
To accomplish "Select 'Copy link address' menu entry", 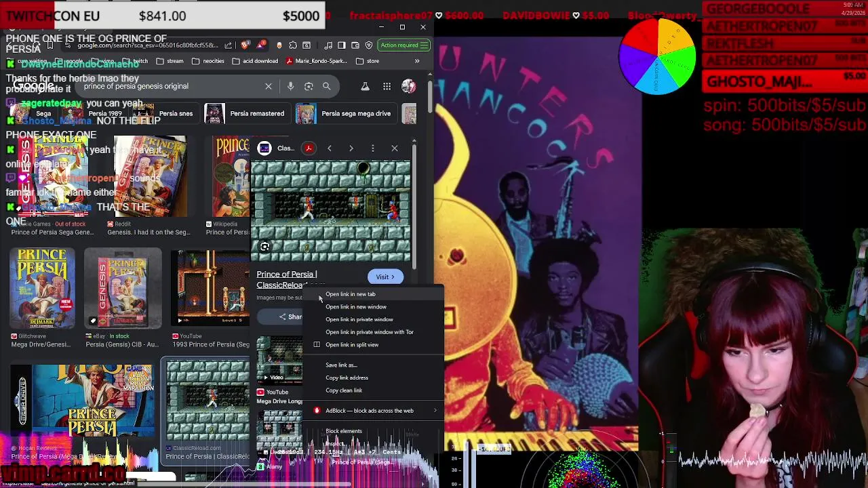I will point(374,378).
